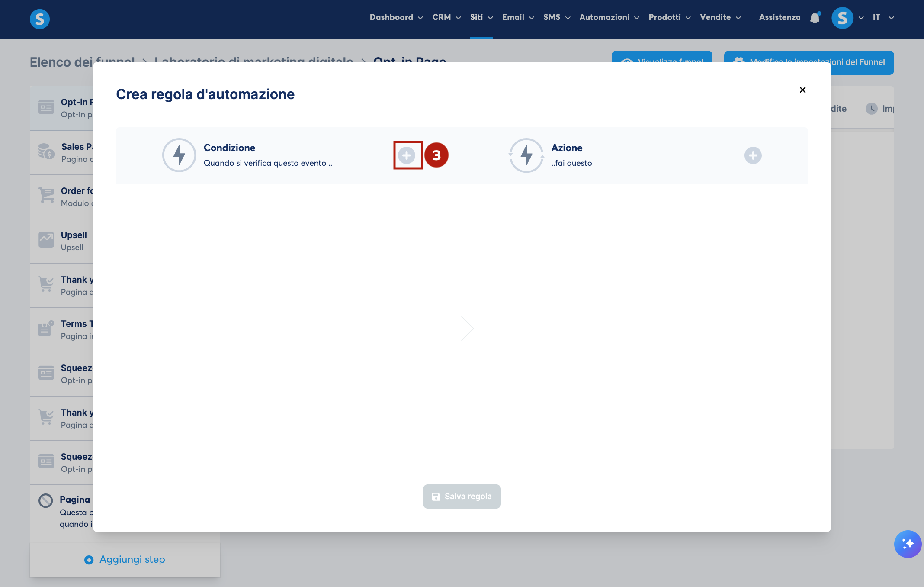Viewport: 924px width, 587px height.
Task: Click the Opt-in Page step icon
Action: (46, 107)
